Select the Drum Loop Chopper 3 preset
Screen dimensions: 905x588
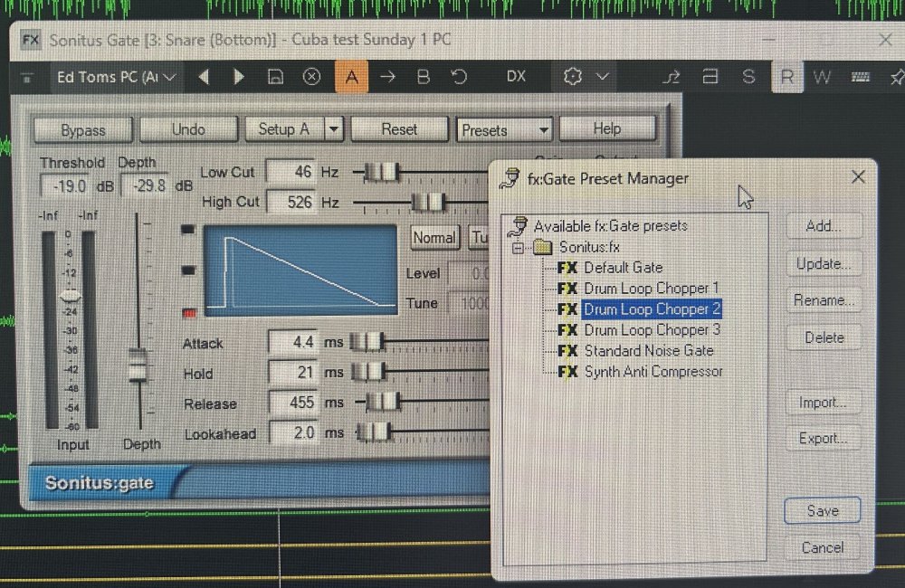653,330
